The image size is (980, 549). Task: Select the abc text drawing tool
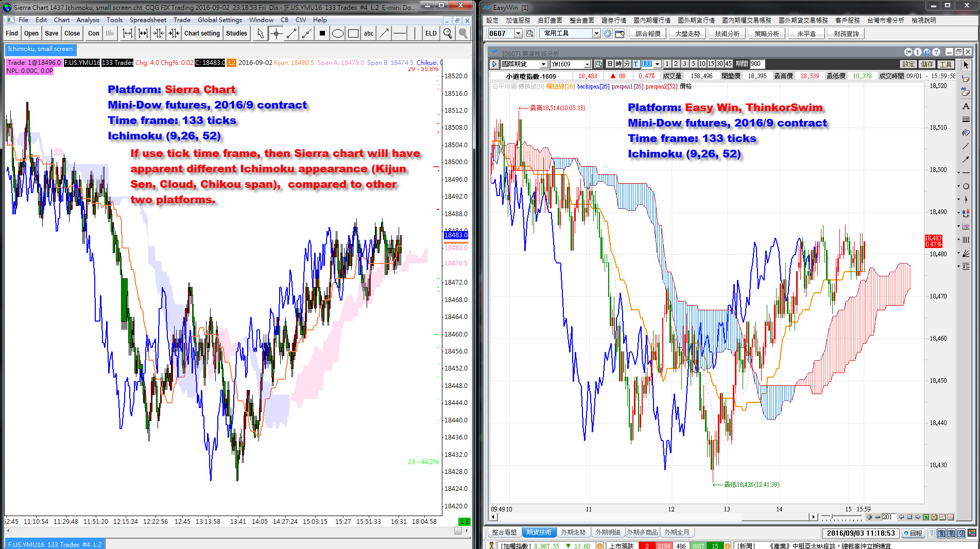[369, 33]
